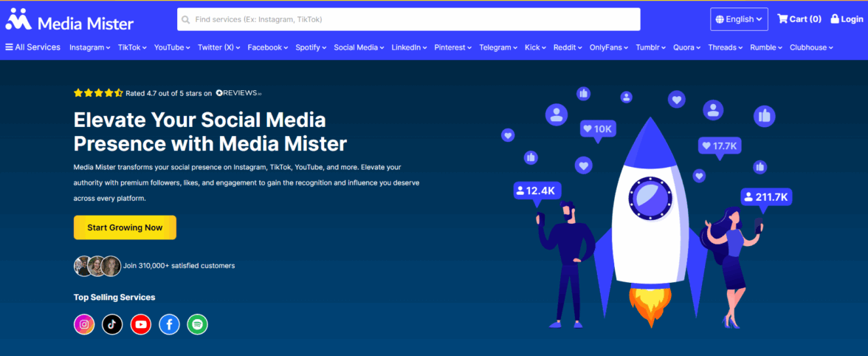Click the 12.4K followers badge
Screen dimensions: 868x356
(538, 191)
